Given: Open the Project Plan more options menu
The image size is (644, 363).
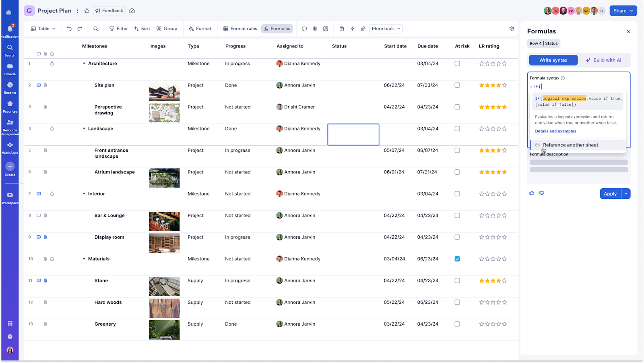Looking at the screenshot, I should coord(78,11).
